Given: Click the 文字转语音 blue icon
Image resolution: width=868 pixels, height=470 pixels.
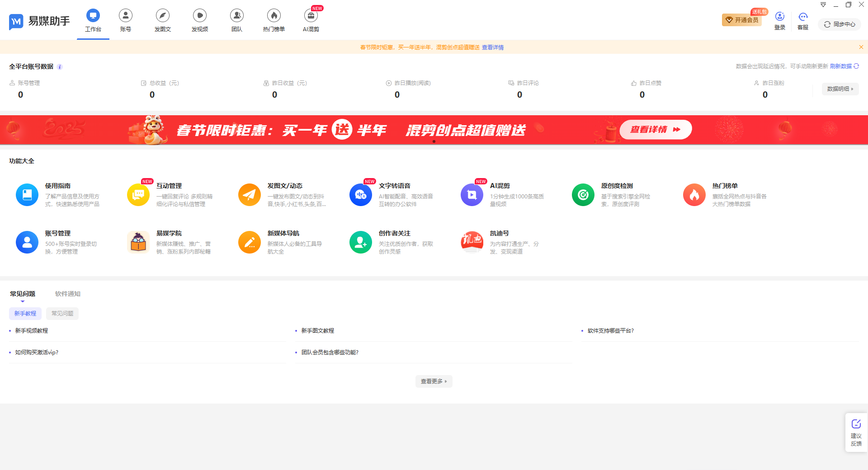Looking at the screenshot, I should pyautogui.click(x=360, y=195).
